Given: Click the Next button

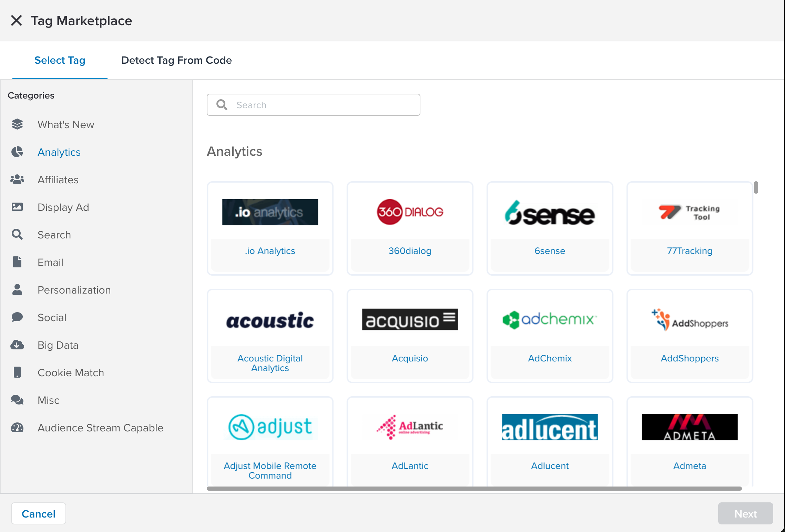Looking at the screenshot, I should (746, 513).
